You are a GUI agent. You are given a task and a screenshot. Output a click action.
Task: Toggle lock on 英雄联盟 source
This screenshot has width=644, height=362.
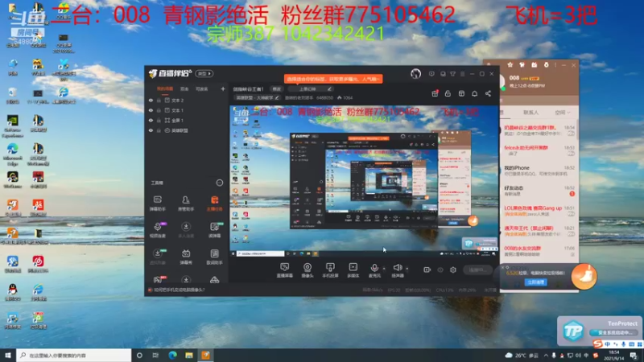coord(159,130)
